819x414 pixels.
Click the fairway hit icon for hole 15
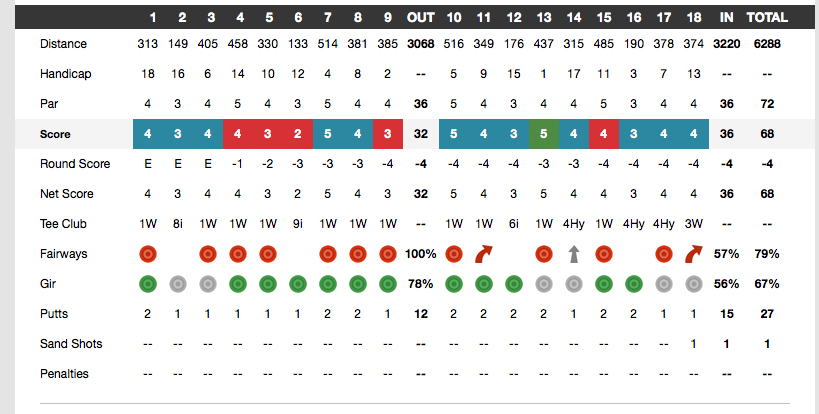pyautogui.click(x=603, y=254)
